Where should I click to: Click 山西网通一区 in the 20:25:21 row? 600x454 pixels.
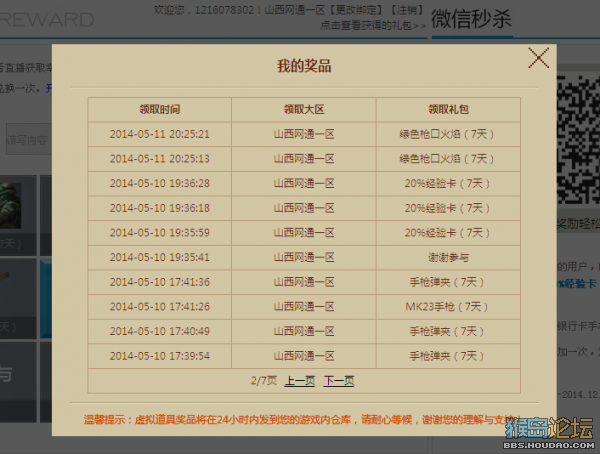(304, 134)
